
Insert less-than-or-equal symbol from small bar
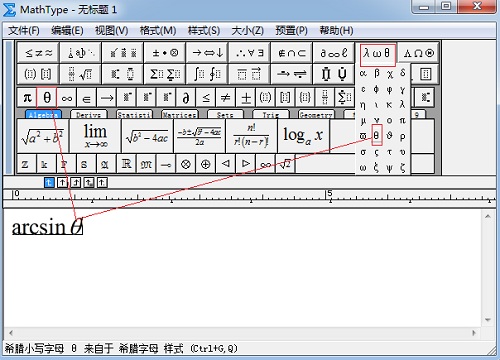[206, 98]
